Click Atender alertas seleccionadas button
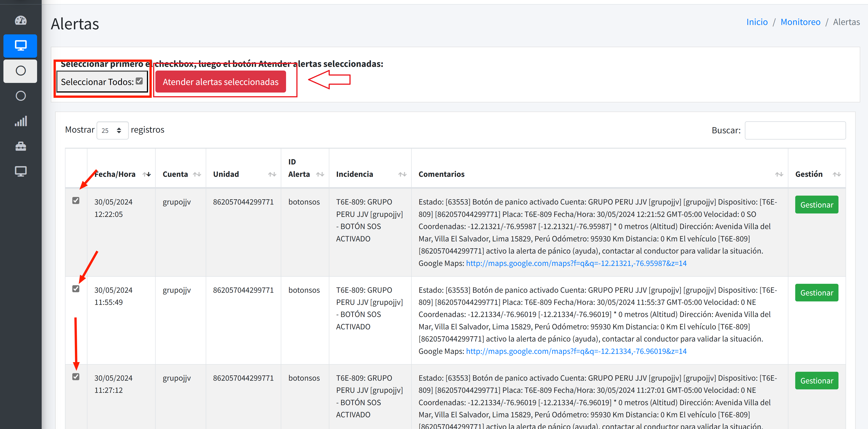The image size is (868, 429). click(x=220, y=82)
